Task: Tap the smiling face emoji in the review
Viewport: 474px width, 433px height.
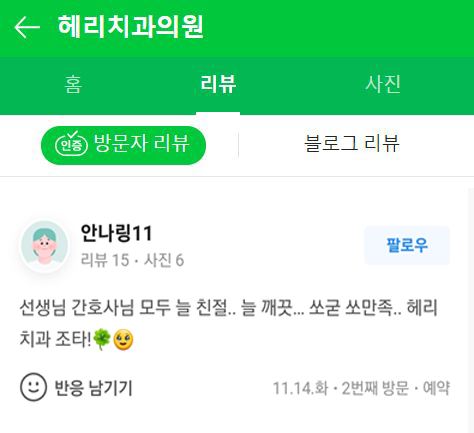Action: [x=123, y=339]
